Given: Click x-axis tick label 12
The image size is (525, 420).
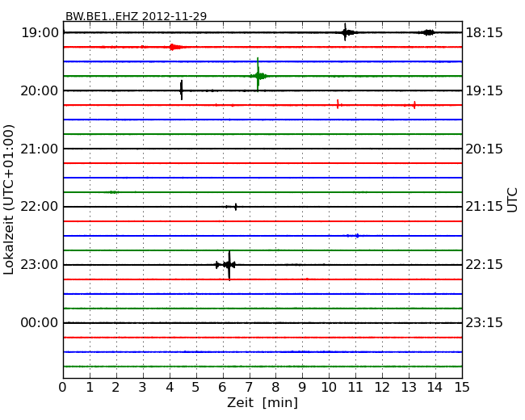Looking at the screenshot, I should (382, 387).
